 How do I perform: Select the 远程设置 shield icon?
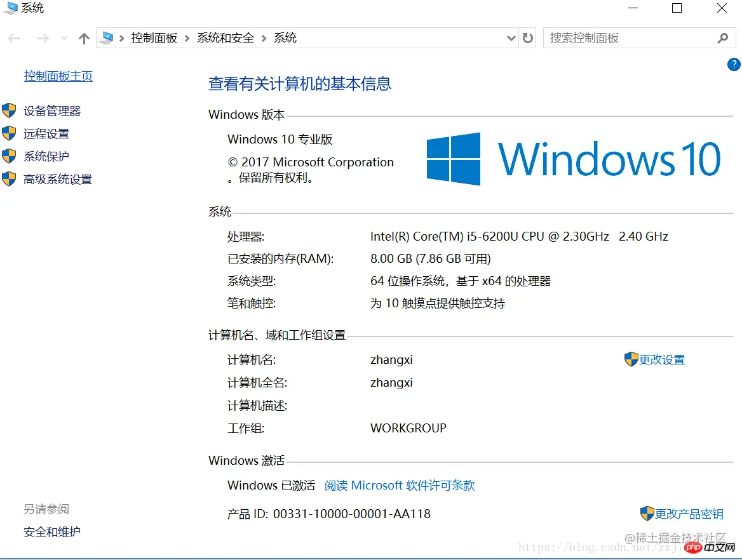pyautogui.click(x=9, y=133)
